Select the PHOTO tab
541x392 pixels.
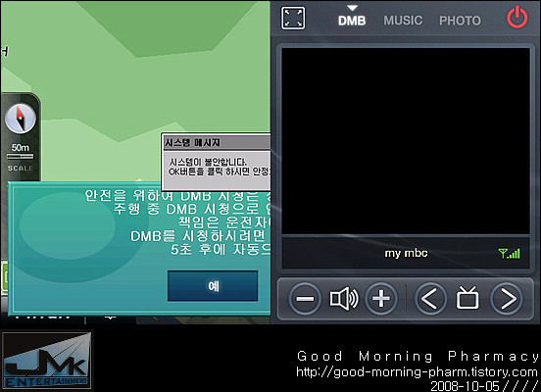point(460,21)
